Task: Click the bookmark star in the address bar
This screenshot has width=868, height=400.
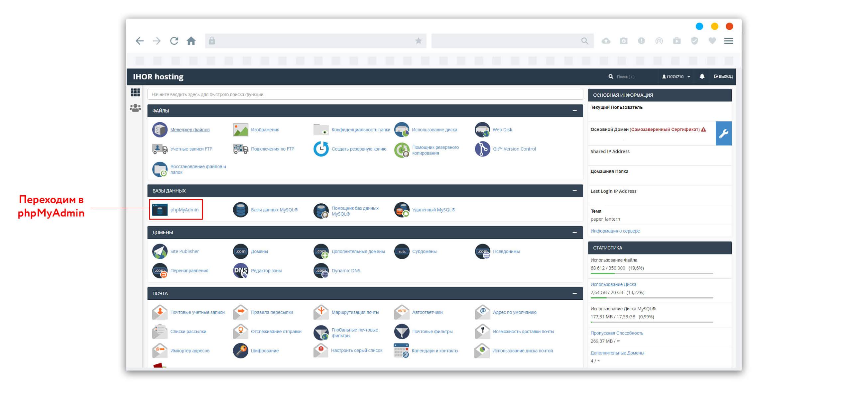Action: point(418,41)
